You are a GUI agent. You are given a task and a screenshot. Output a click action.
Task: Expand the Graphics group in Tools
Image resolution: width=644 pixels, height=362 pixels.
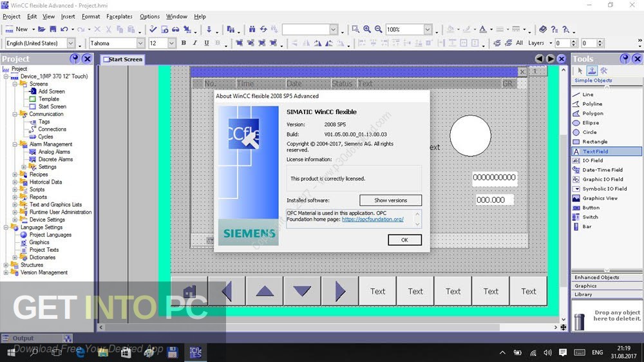pos(607,286)
